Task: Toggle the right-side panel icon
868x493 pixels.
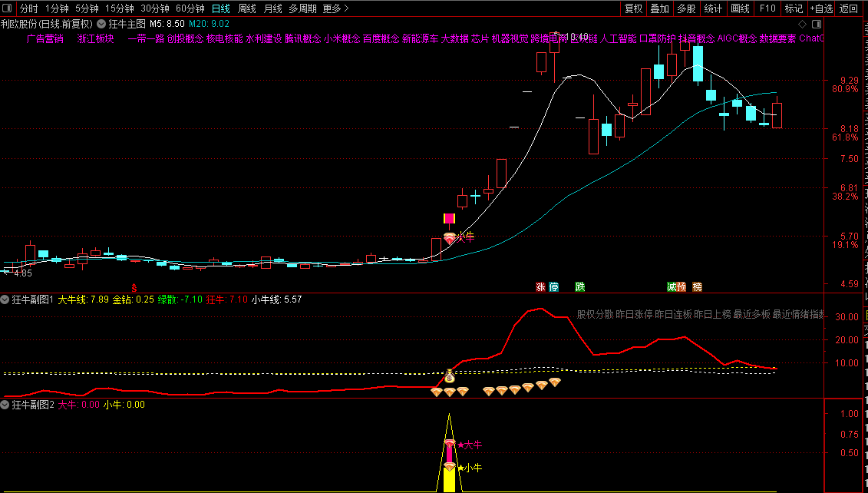Action: click(x=817, y=24)
